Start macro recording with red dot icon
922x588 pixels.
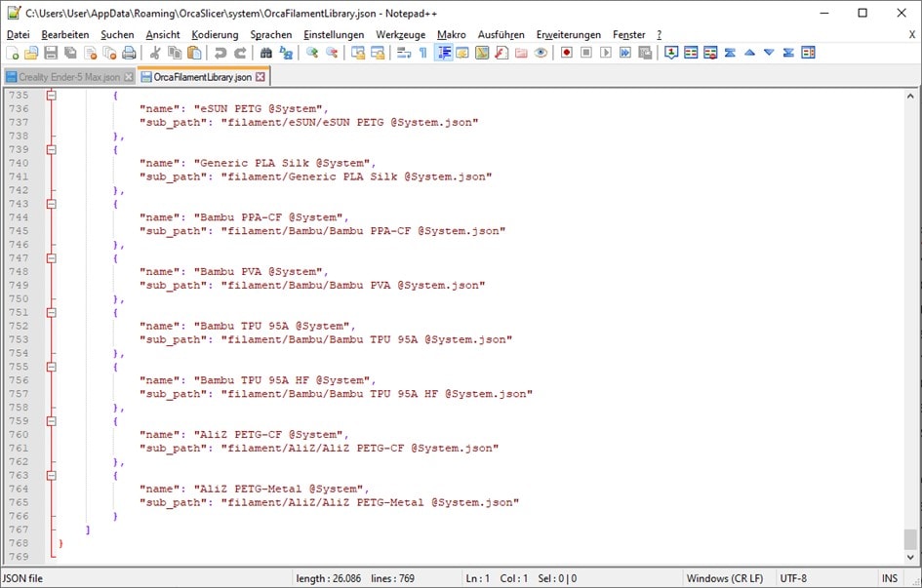[x=566, y=53]
